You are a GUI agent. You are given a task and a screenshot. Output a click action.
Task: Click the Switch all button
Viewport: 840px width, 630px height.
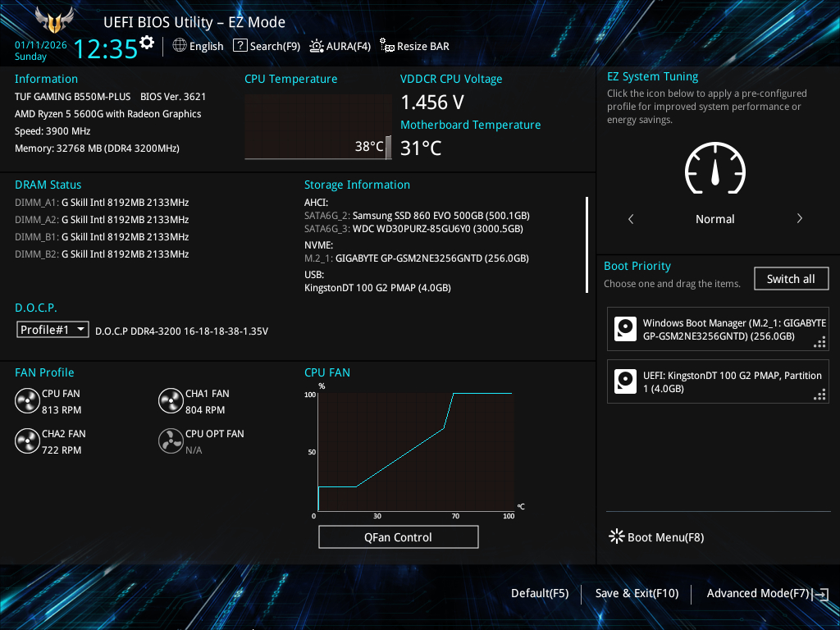791,279
